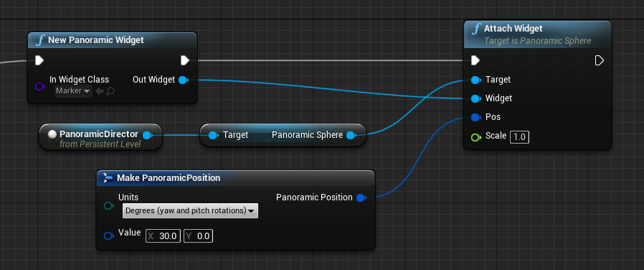Click the In Widget Class pin
The width and height of the screenshot is (644, 270).
(x=40, y=86)
